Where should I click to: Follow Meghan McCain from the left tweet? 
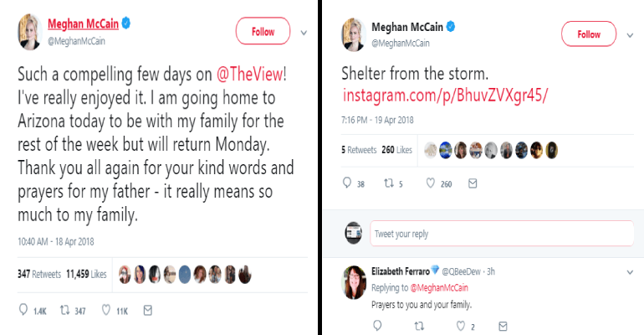[263, 32]
